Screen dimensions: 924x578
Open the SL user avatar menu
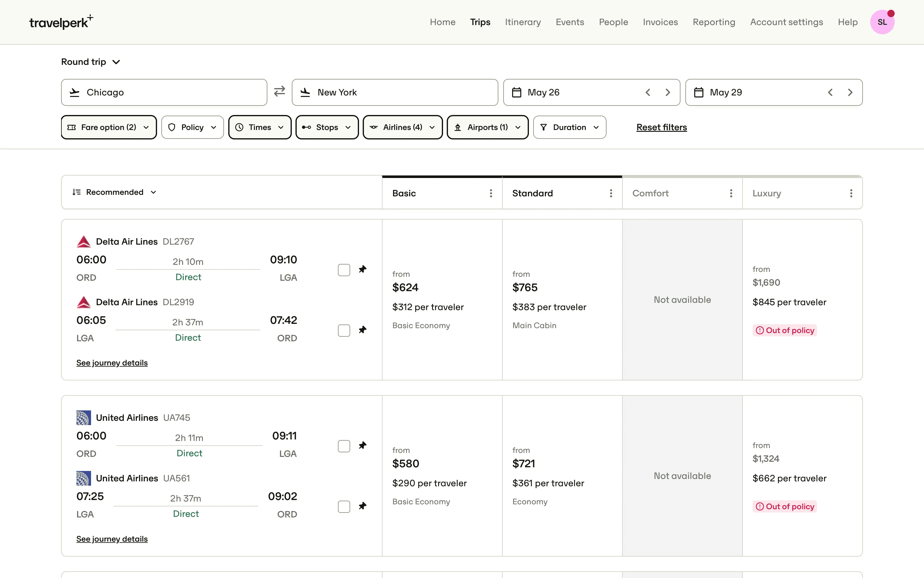pyautogui.click(x=882, y=22)
